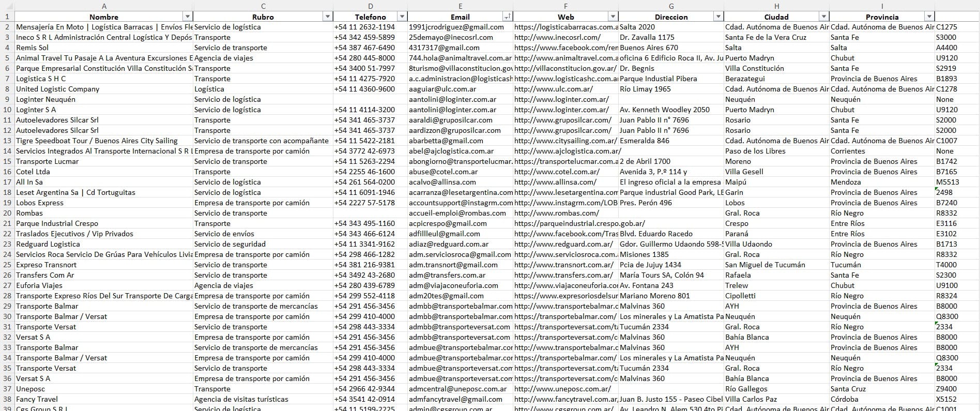Viewport: 980px width, 411px height.
Task: Open the Ciudad column filter dropdown
Action: pos(823,17)
